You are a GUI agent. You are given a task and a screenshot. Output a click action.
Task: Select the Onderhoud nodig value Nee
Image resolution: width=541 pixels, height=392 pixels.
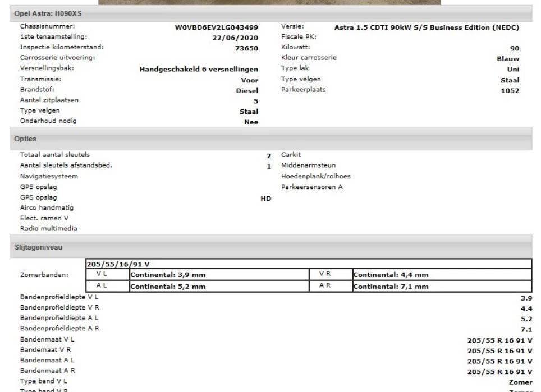pyautogui.click(x=251, y=121)
